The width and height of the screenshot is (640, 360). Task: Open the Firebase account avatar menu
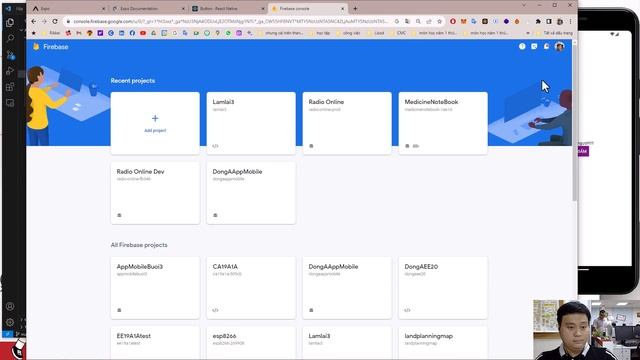pyautogui.click(x=560, y=47)
